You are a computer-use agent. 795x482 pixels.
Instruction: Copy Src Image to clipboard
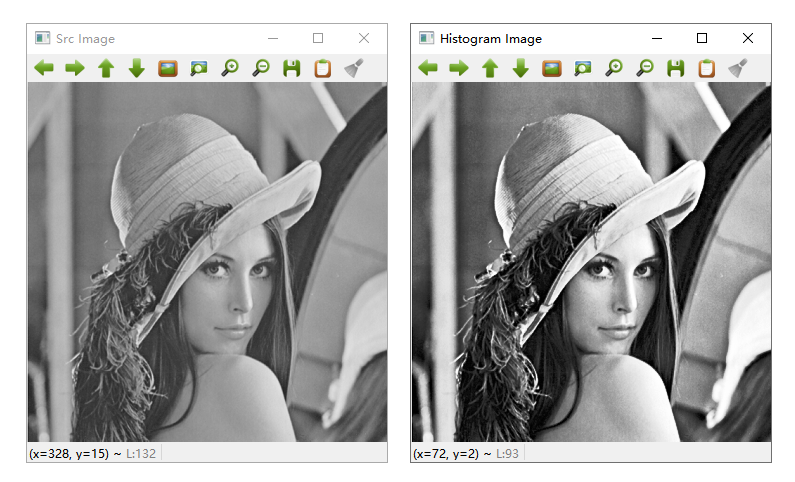pos(323,68)
